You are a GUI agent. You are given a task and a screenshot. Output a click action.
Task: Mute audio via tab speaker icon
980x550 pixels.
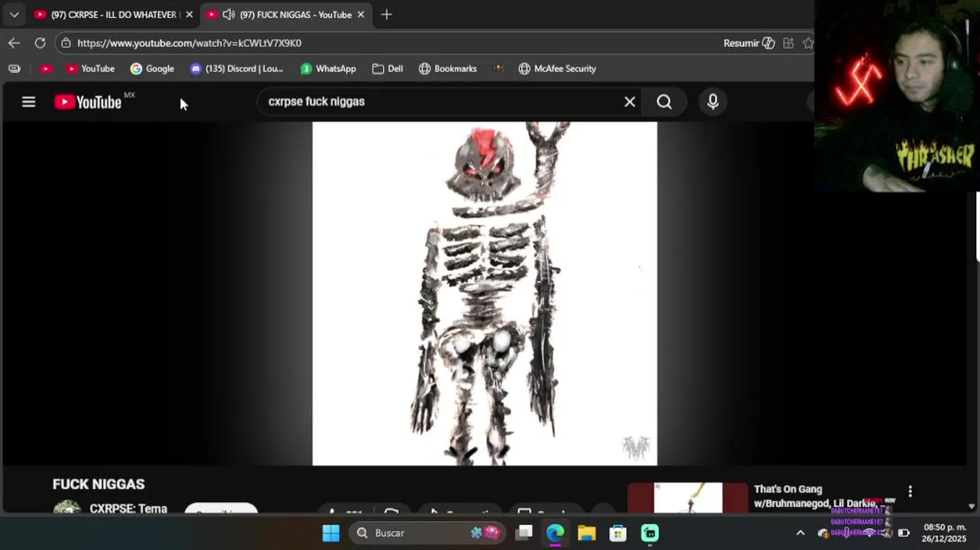point(228,15)
